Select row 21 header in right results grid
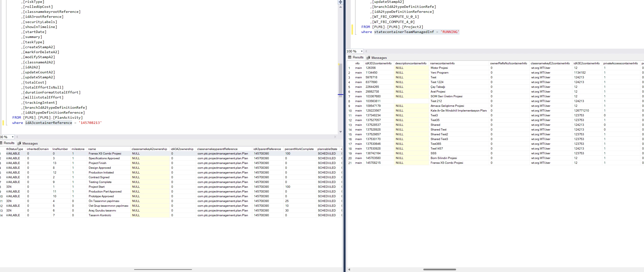The height and width of the screenshot is (272, 644). 350,163
